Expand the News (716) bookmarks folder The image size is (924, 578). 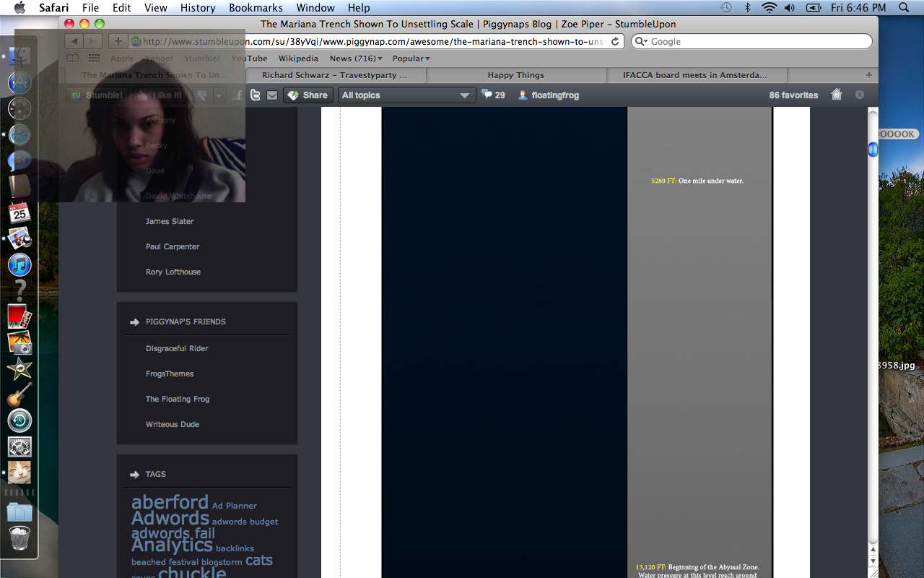(x=356, y=59)
